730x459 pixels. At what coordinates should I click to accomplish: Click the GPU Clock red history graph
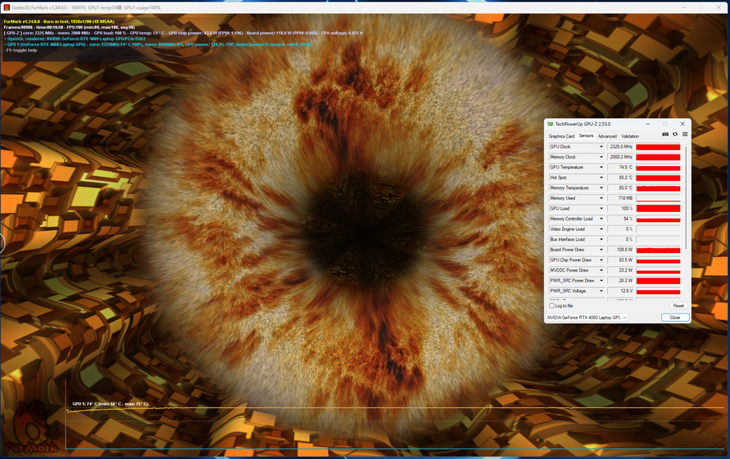pyautogui.click(x=658, y=147)
